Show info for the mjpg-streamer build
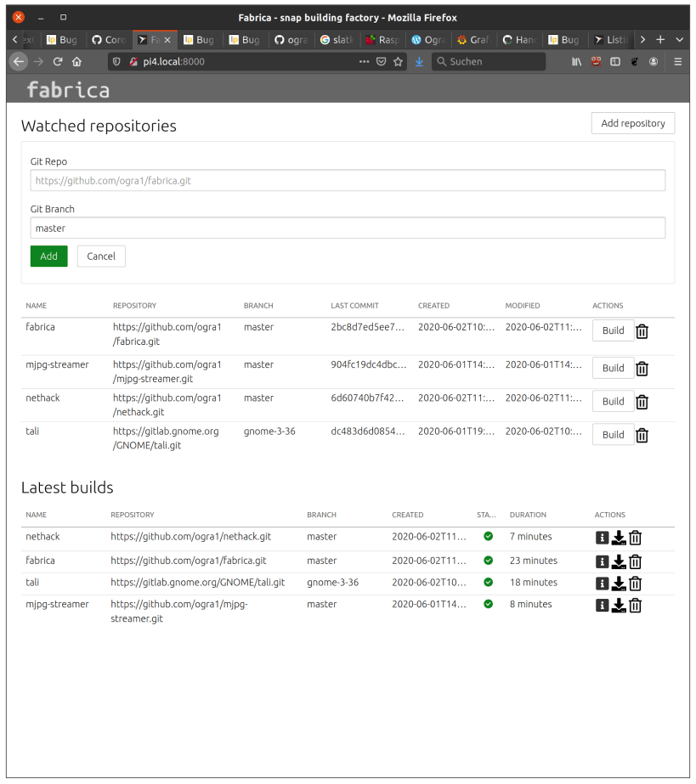The image size is (696, 784). (602, 606)
